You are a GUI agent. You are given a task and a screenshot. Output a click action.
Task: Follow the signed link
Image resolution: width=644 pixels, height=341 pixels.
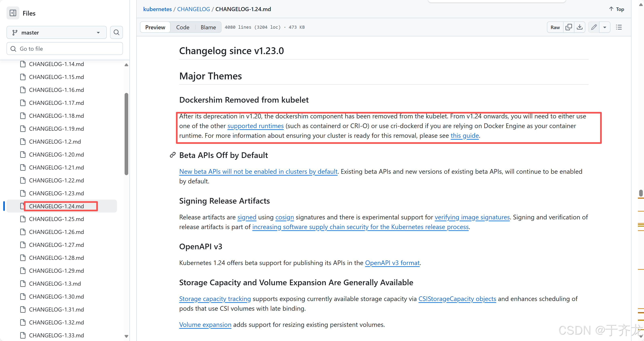(x=247, y=217)
